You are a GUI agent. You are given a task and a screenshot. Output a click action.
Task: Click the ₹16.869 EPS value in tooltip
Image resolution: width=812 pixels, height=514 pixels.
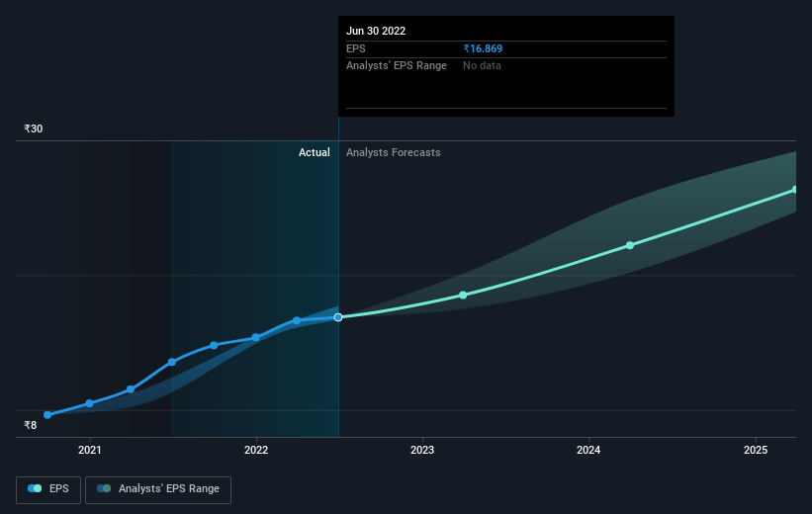point(483,48)
